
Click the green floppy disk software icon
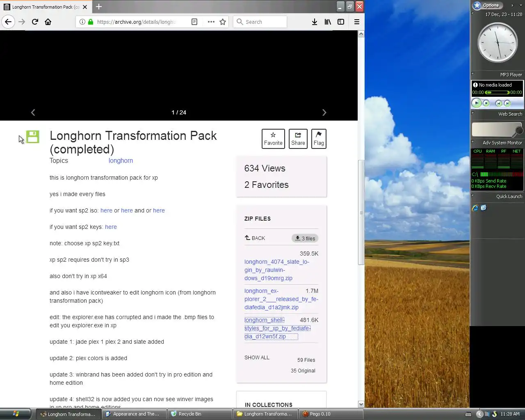pyautogui.click(x=33, y=137)
